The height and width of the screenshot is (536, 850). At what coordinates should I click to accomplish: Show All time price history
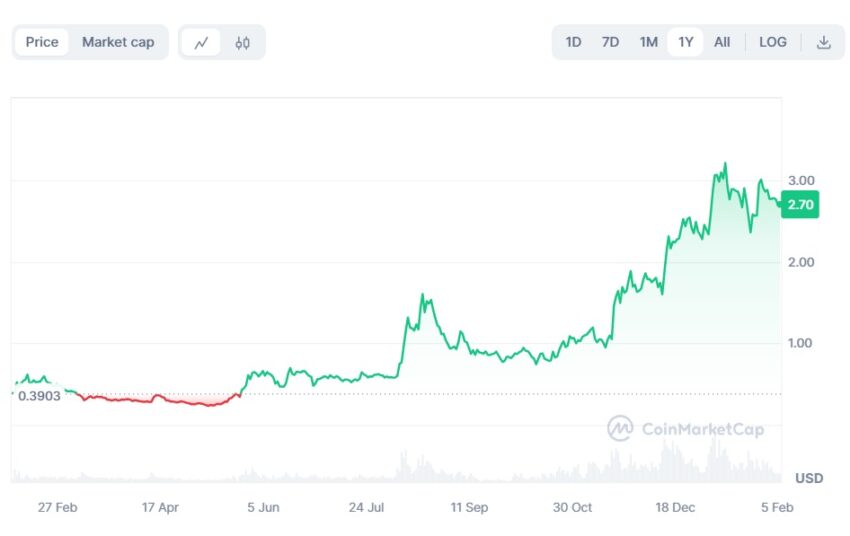(722, 42)
